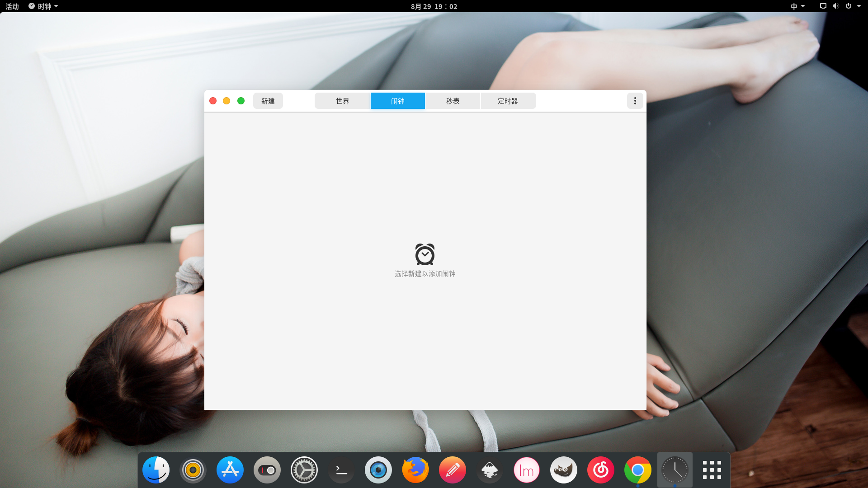Open the App Store icon in dock
Viewport: 868px width, 488px height.
click(230, 470)
